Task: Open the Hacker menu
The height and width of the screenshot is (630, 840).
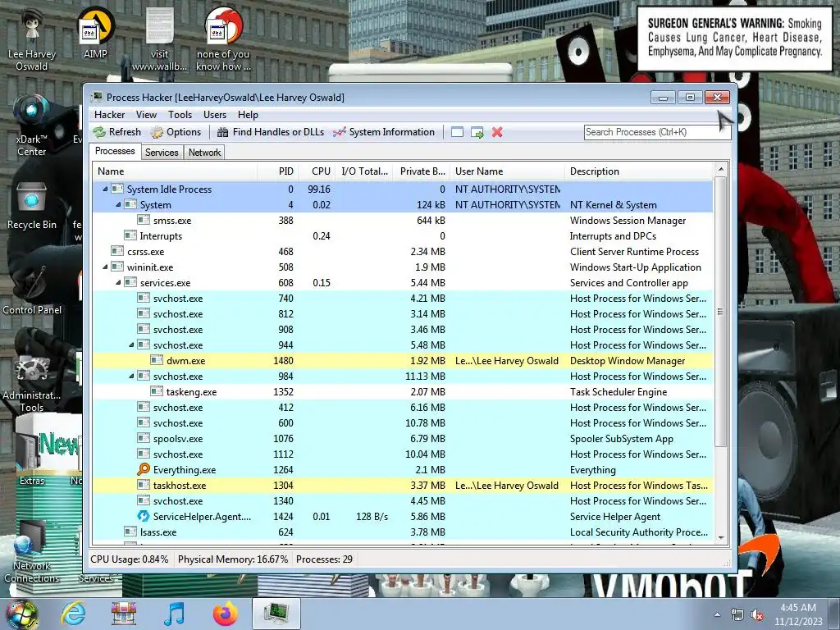Action: [109, 115]
